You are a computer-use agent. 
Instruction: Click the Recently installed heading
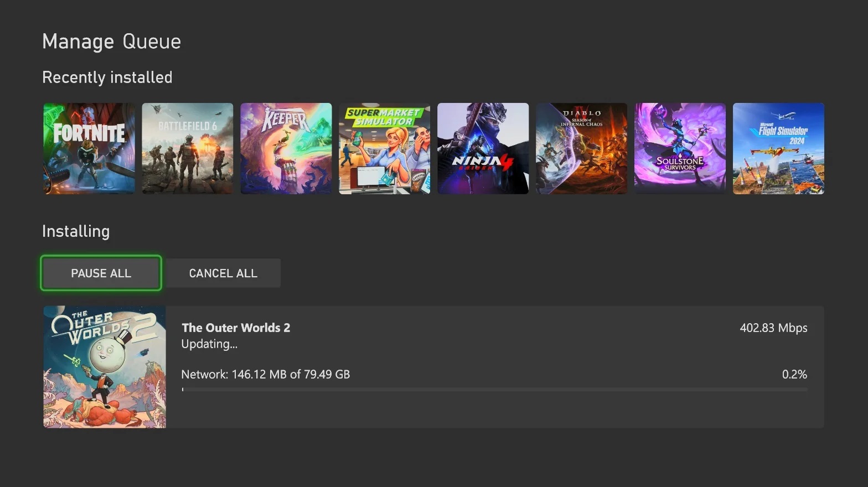pos(107,77)
